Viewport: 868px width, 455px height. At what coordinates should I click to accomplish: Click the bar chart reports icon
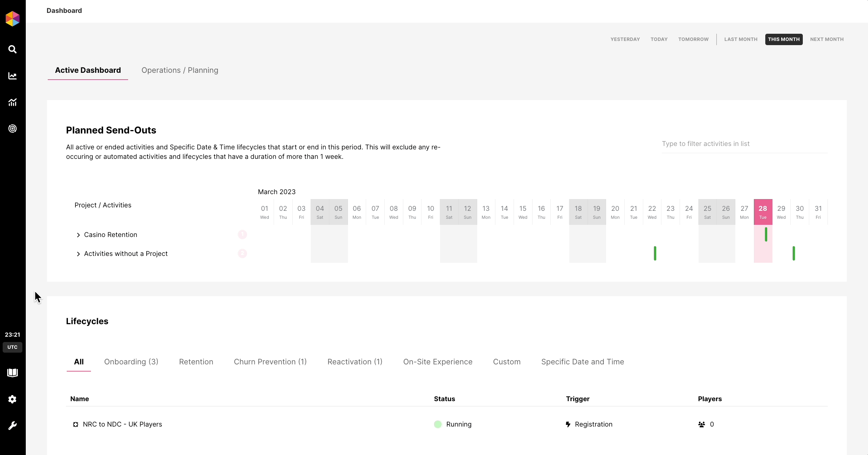[x=13, y=102]
